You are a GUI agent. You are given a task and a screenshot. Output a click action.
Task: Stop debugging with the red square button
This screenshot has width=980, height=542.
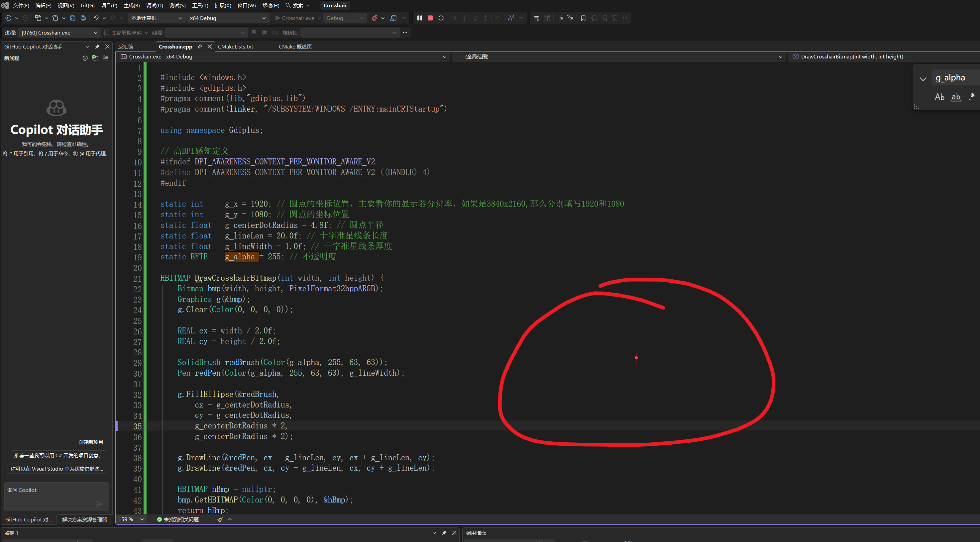pyautogui.click(x=430, y=18)
